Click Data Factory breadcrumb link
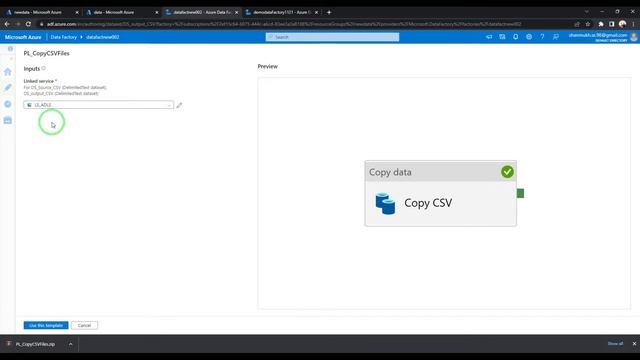640x360 pixels. (64, 37)
